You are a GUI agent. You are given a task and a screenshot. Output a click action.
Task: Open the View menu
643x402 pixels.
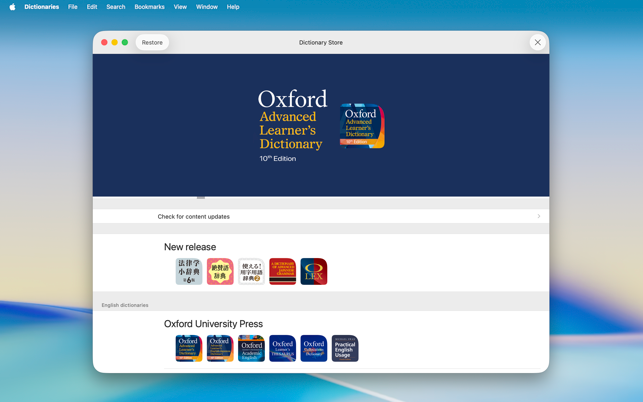pyautogui.click(x=180, y=7)
